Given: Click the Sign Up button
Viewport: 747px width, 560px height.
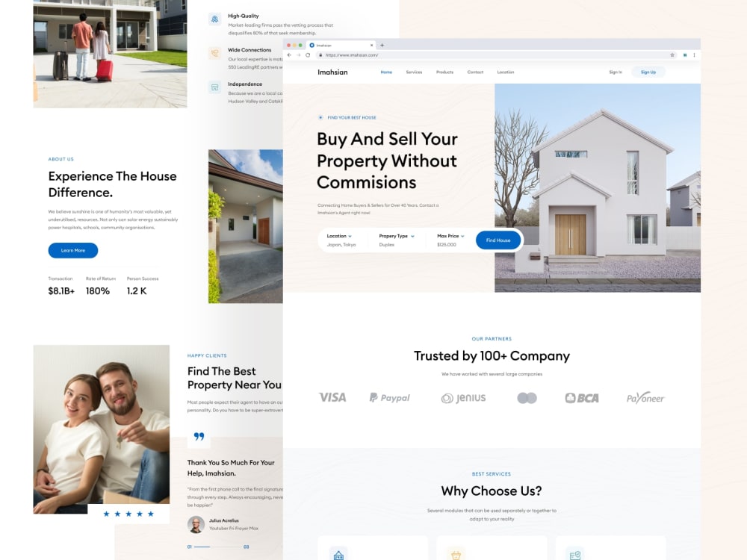Looking at the screenshot, I should pyautogui.click(x=648, y=72).
